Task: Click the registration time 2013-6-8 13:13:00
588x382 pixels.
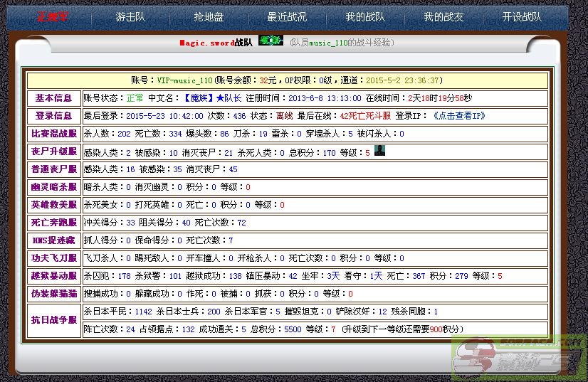Action: [325, 98]
